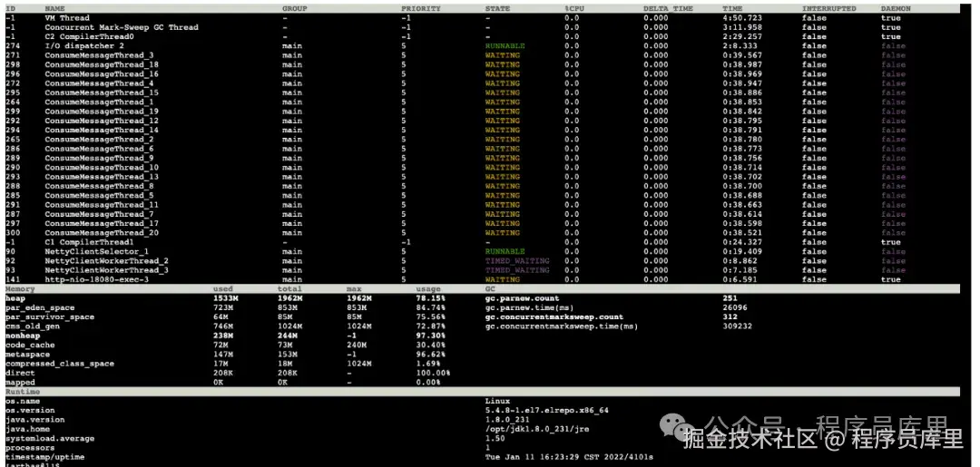Viewport: 980px width, 467px height.
Task: Select the C1 CompilerThread1 name
Action: coord(89,242)
